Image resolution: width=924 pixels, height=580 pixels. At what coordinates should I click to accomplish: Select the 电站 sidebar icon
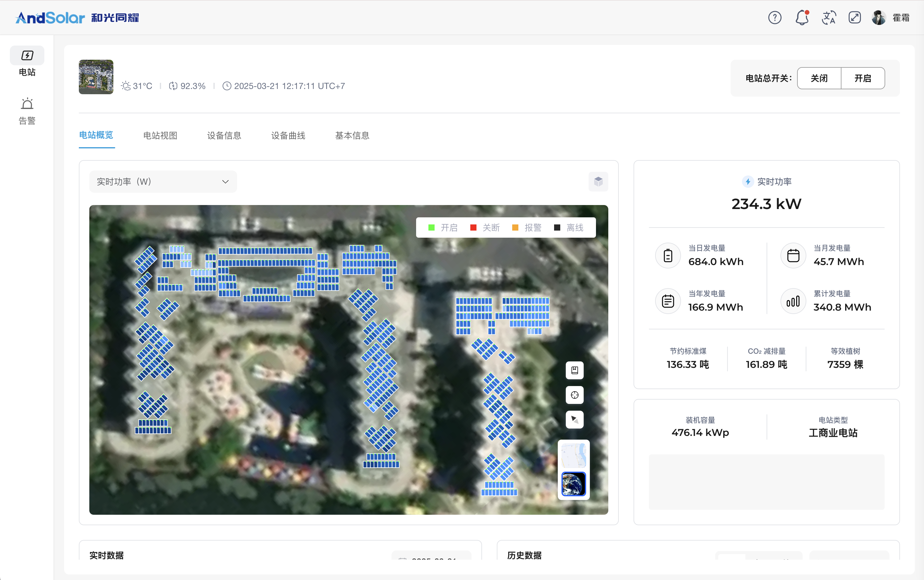click(27, 56)
